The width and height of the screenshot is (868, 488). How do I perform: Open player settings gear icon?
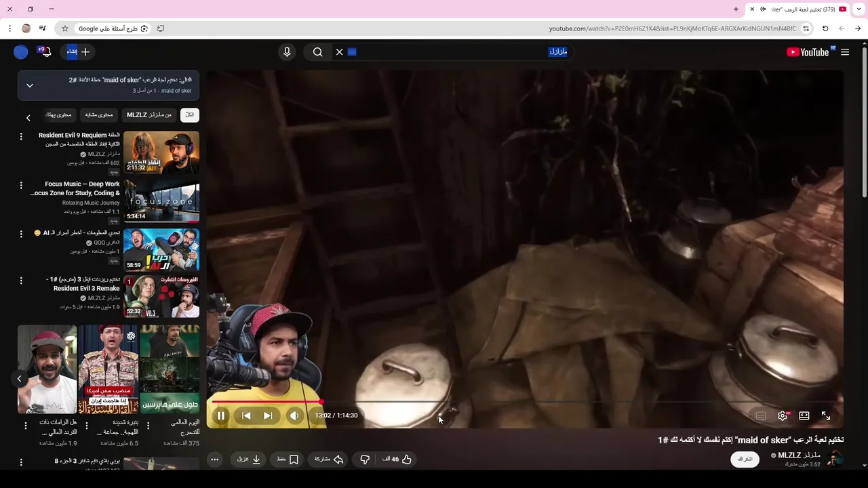point(783,415)
